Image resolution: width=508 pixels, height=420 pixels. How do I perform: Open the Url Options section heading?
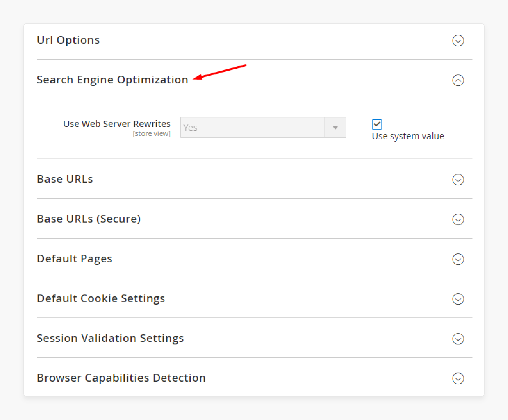click(68, 40)
